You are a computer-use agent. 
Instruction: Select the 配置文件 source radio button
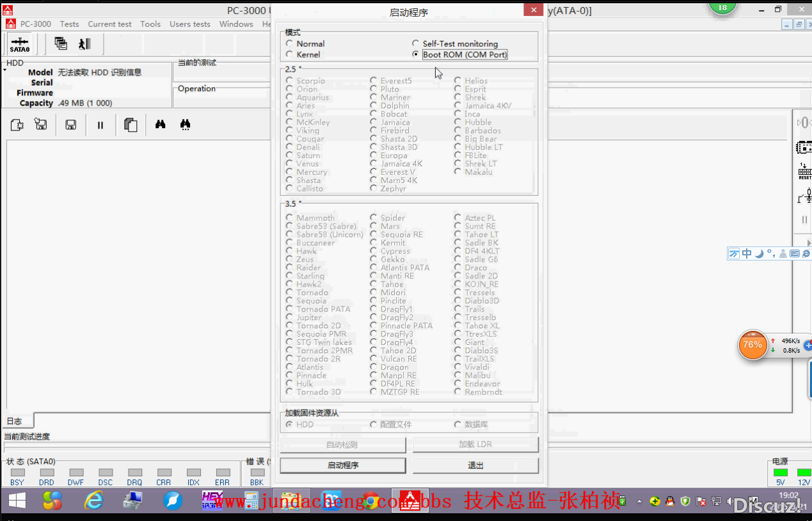374,424
